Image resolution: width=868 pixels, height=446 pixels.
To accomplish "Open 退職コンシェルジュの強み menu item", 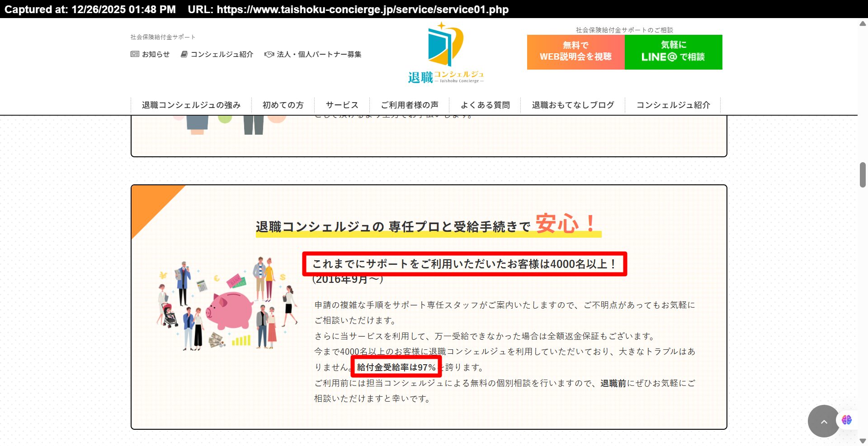I will (191, 105).
